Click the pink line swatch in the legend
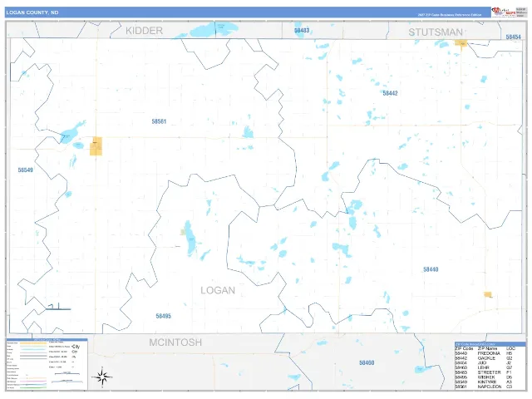This screenshot has width=532, height=399. 33,382
